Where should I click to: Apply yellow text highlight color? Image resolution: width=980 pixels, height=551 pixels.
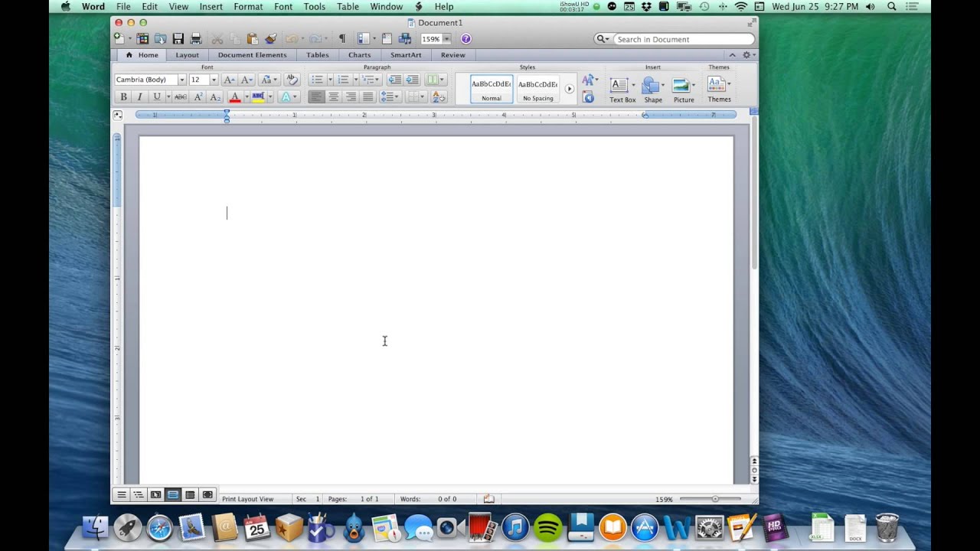coord(258,96)
